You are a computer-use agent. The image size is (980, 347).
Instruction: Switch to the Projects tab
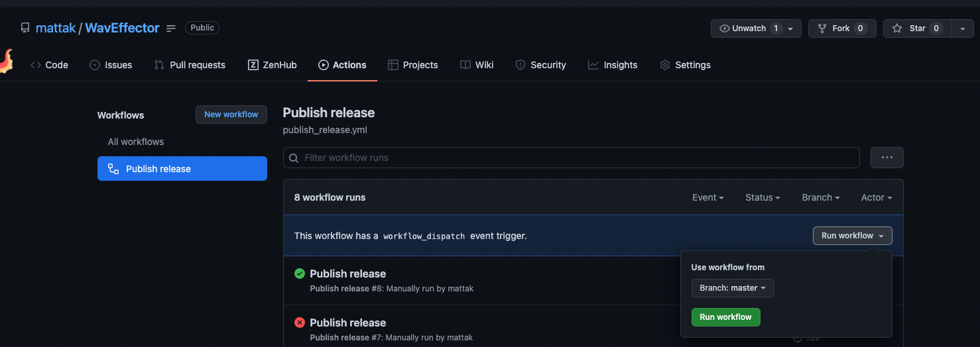coord(413,65)
